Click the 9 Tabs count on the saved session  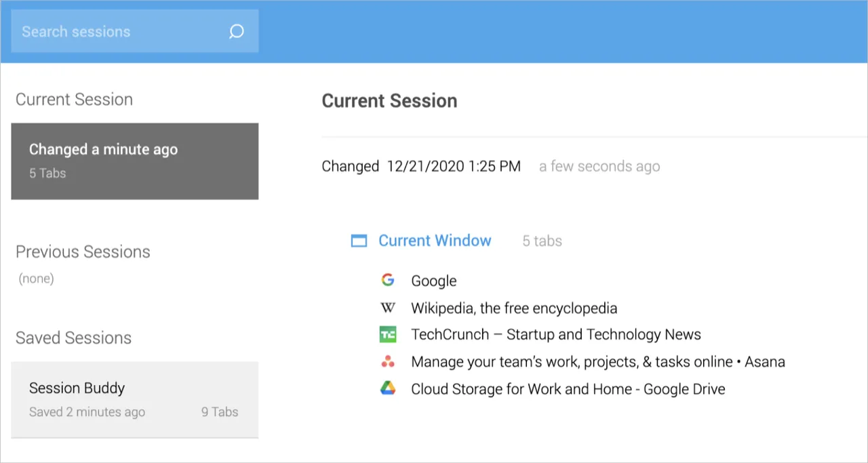(x=220, y=411)
